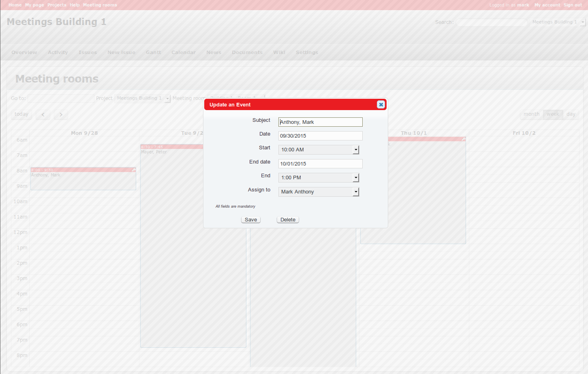Switch calendar to month view
The width and height of the screenshot is (588, 374).
pyautogui.click(x=531, y=115)
